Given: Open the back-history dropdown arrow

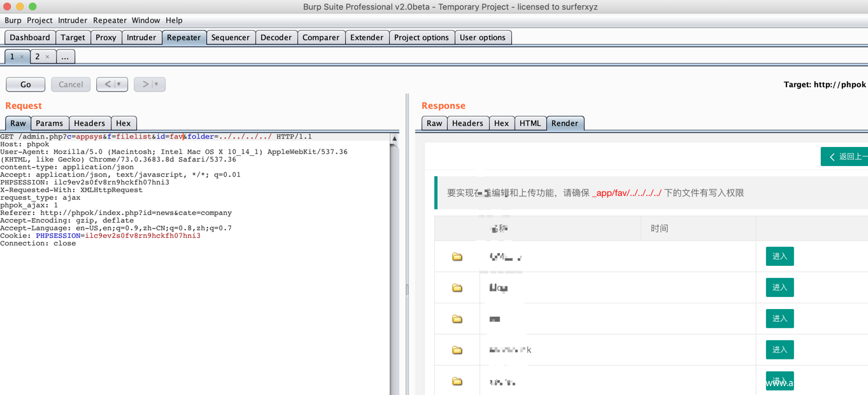Looking at the screenshot, I should pos(119,84).
